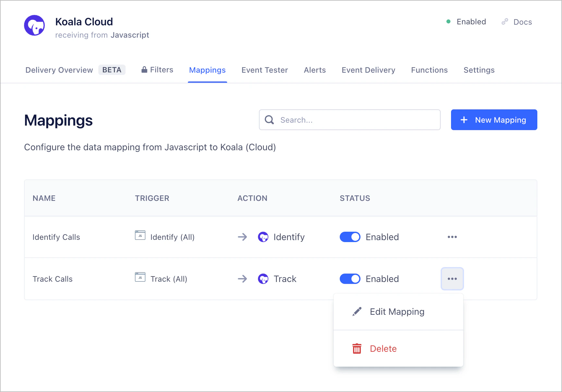Screen dimensions: 562x392
Task: Switch to the Filters tab
Action: point(157,70)
